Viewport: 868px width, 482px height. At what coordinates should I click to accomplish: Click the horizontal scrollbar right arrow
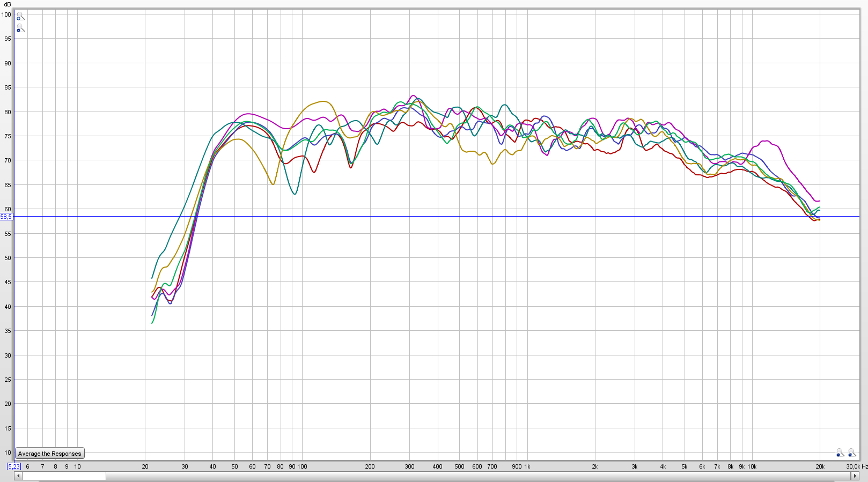[855, 476]
